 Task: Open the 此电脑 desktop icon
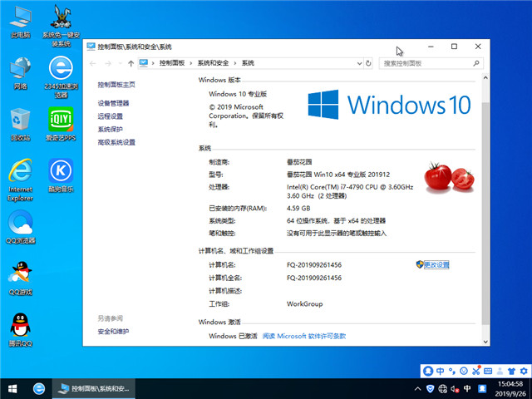pos(20,22)
